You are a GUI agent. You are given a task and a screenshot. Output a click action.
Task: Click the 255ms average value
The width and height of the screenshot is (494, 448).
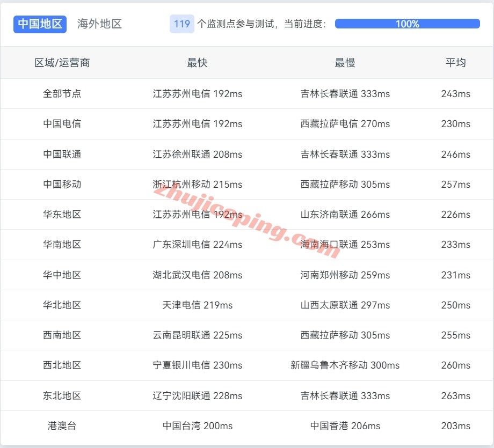click(455, 335)
